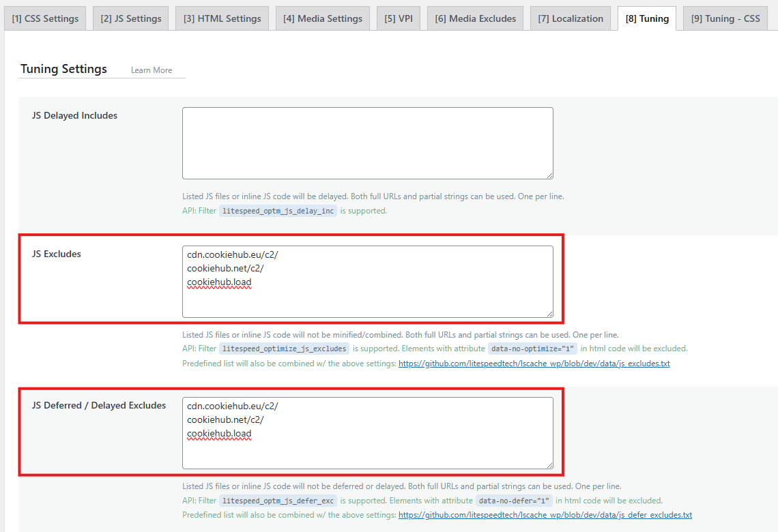Image resolution: width=778 pixels, height=532 pixels.
Task: Grab the JS Delayed Includes resize handle
Action: click(549, 175)
